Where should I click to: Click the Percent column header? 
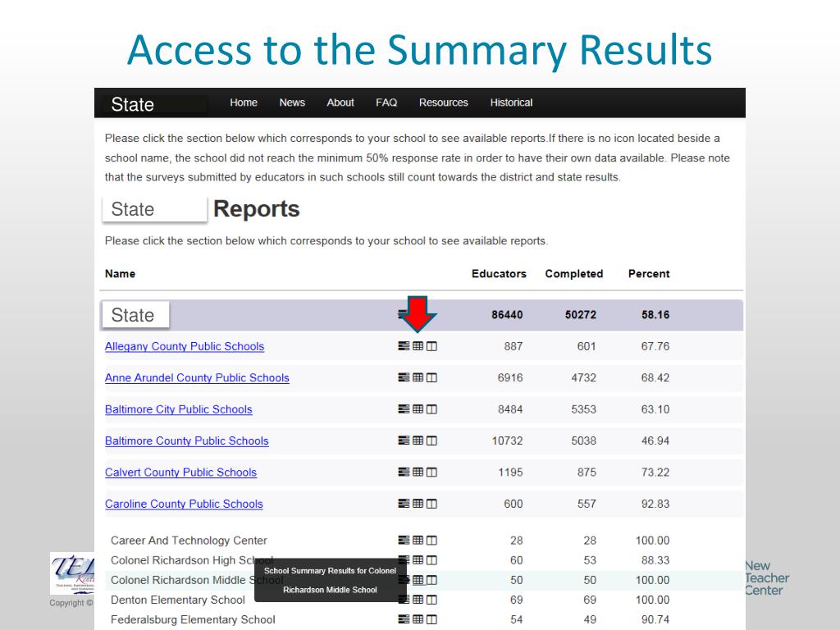click(649, 274)
